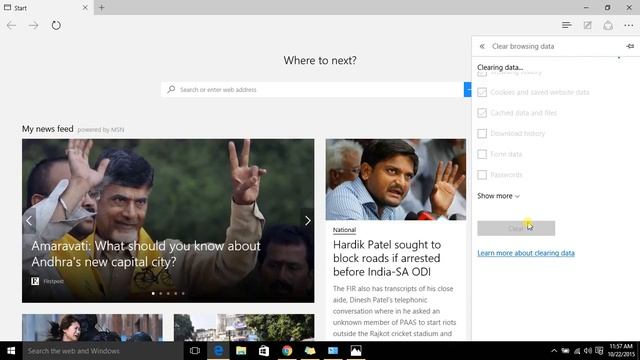Image resolution: width=640 pixels, height=360 pixels.
Task: Click the My news feed heading
Action: click(x=48, y=129)
